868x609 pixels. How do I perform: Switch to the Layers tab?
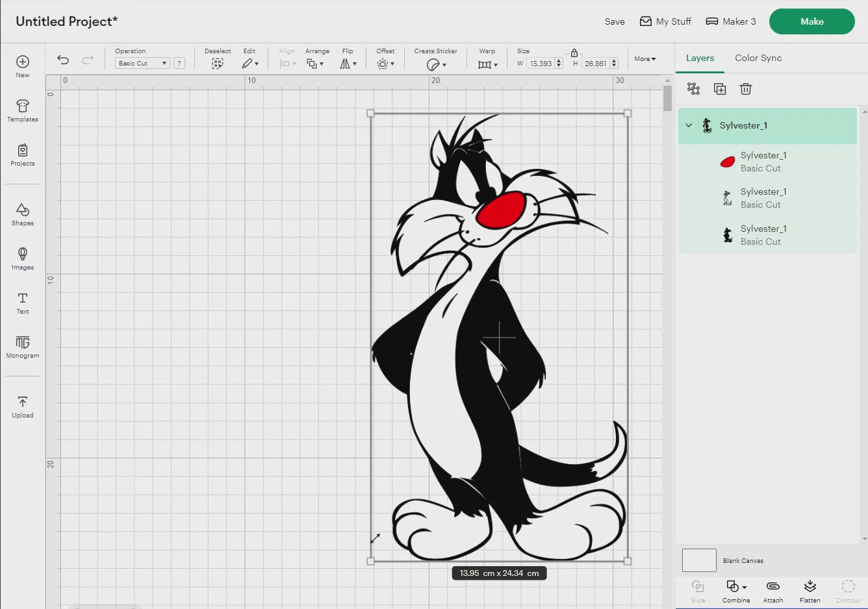tap(700, 58)
